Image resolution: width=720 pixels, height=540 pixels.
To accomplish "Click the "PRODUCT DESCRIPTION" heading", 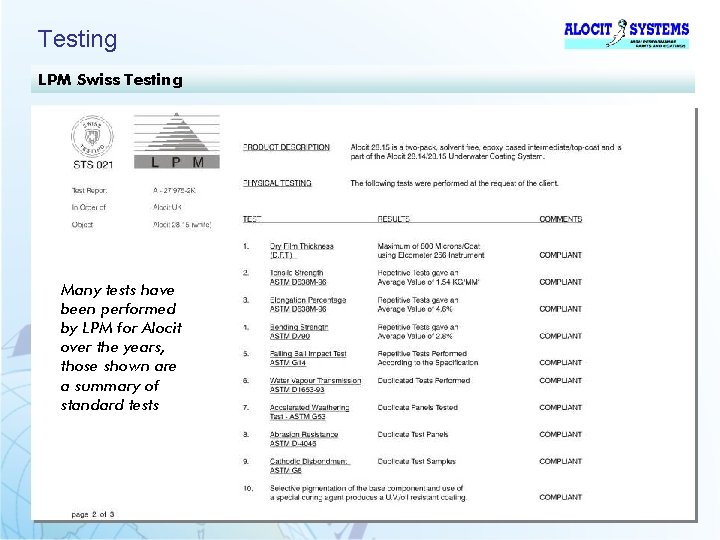I will pos(286,147).
